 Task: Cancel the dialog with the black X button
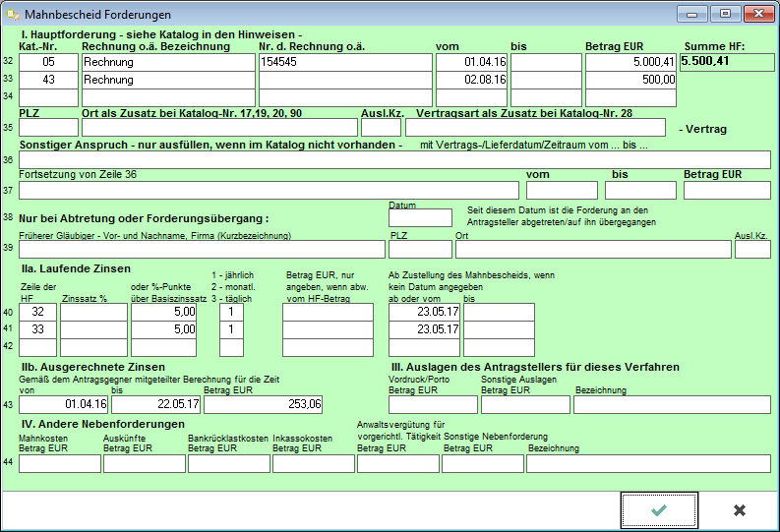(740, 510)
